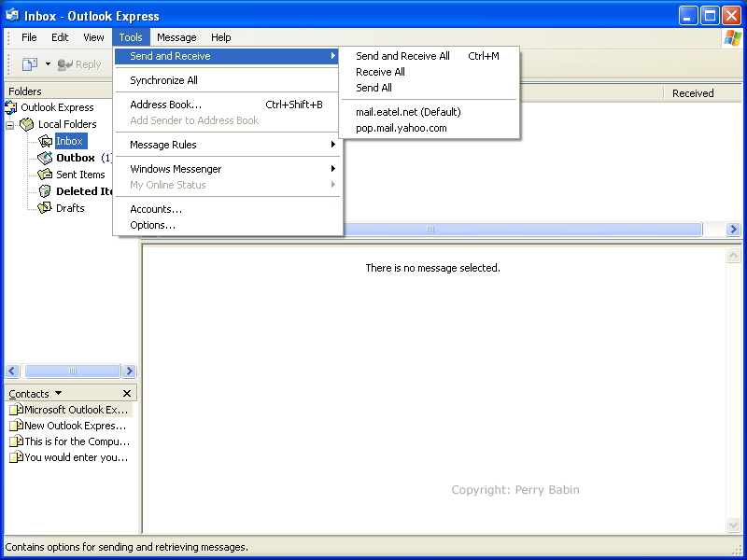Screen dimensions: 747x560
Task: Click the Received column header
Action: point(693,93)
